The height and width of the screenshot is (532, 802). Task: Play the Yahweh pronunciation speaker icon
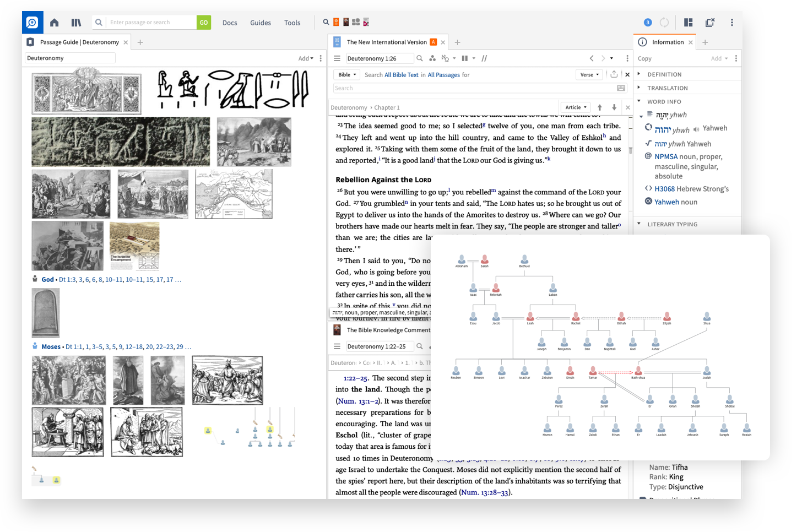pyautogui.click(x=696, y=129)
